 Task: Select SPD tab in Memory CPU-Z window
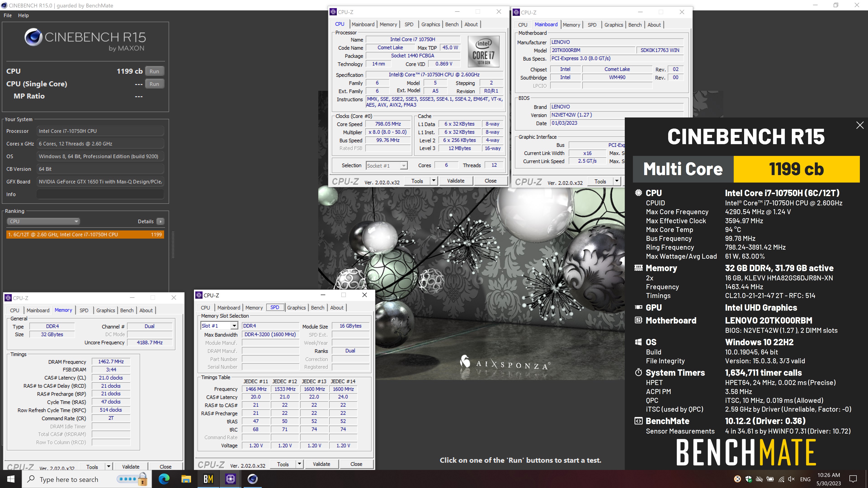(x=84, y=310)
